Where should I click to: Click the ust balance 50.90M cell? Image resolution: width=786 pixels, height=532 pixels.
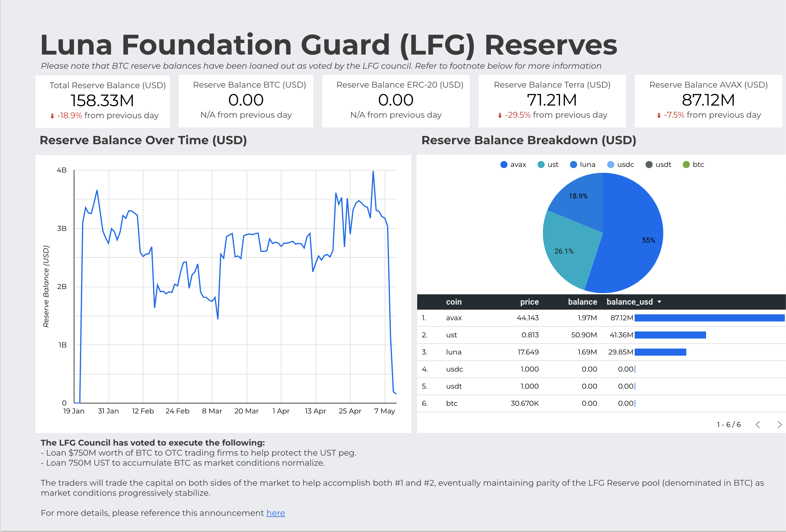click(584, 335)
